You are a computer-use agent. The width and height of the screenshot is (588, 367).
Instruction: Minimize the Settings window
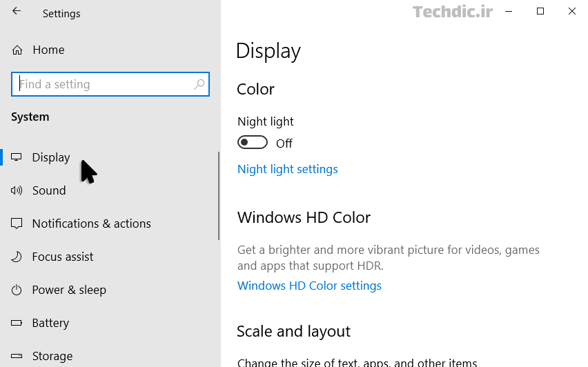coord(509,11)
